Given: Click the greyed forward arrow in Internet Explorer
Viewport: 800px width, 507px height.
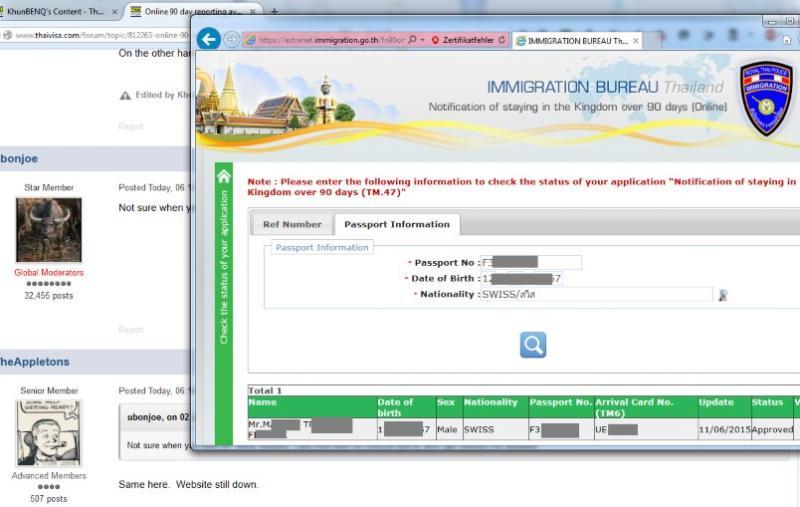Looking at the screenshot, I should [x=231, y=39].
